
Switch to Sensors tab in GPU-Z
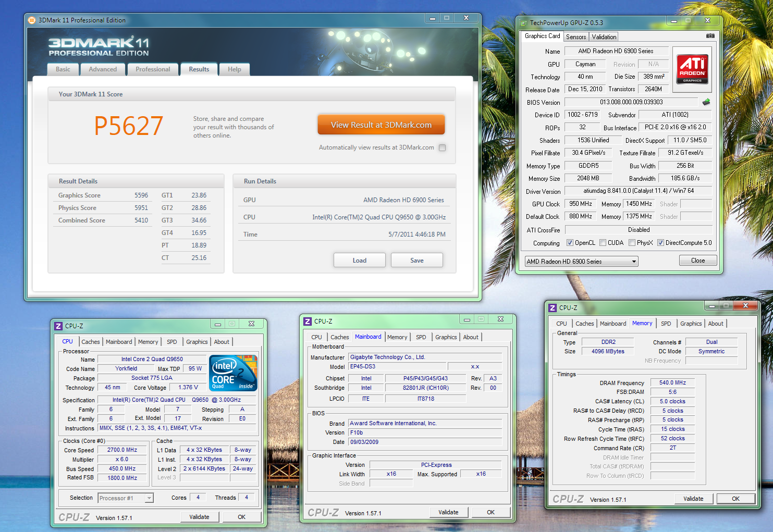(x=576, y=36)
